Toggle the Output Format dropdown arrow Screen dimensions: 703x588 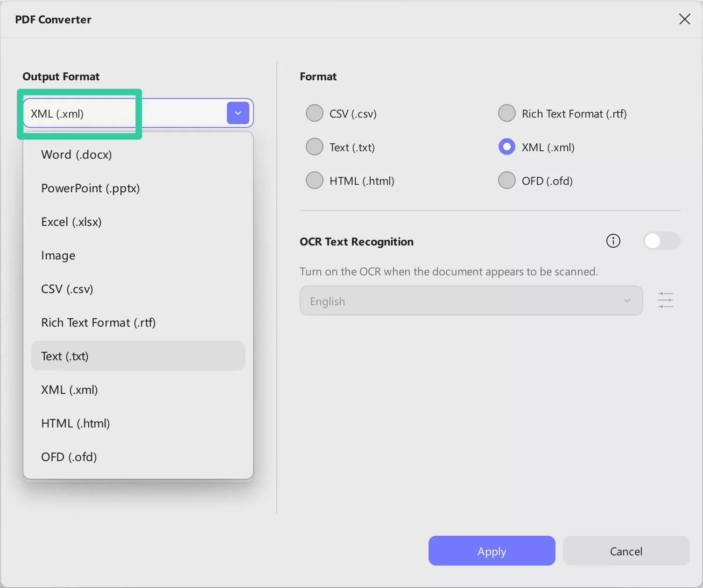238,113
